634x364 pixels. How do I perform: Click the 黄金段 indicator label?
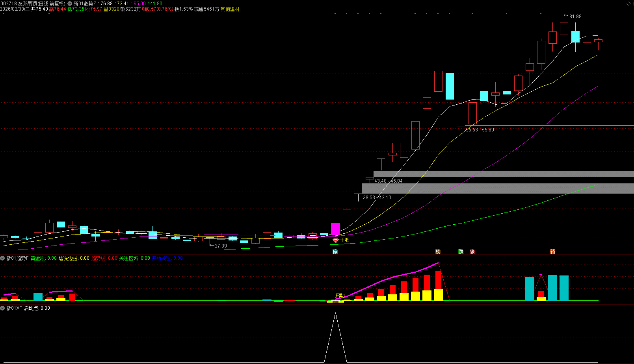[38, 258]
